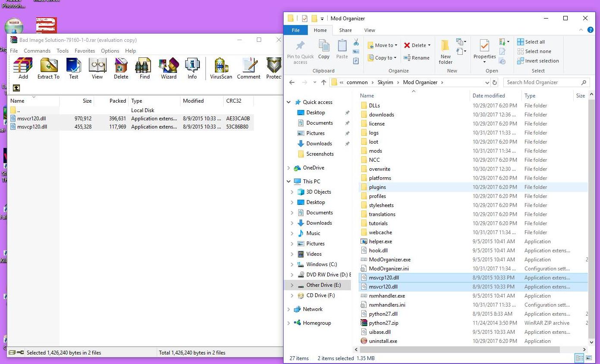Select the plugins folder in Explorer
This screenshot has width=600, height=364.
pyautogui.click(x=473, y=187)
